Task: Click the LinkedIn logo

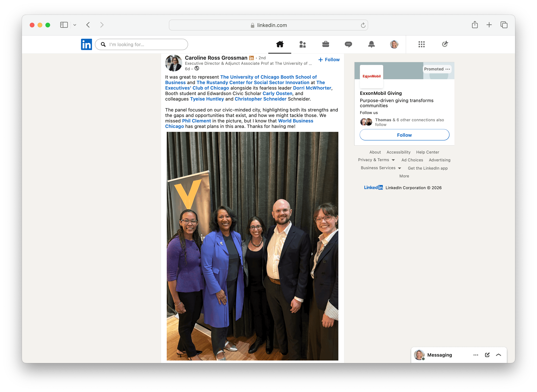Action: pos(86,44)
